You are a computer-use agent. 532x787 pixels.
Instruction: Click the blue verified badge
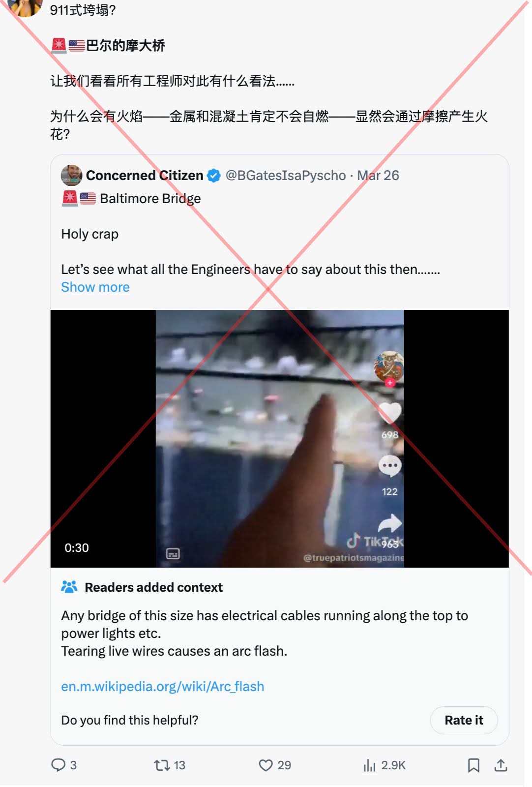(x=214, y=176)
